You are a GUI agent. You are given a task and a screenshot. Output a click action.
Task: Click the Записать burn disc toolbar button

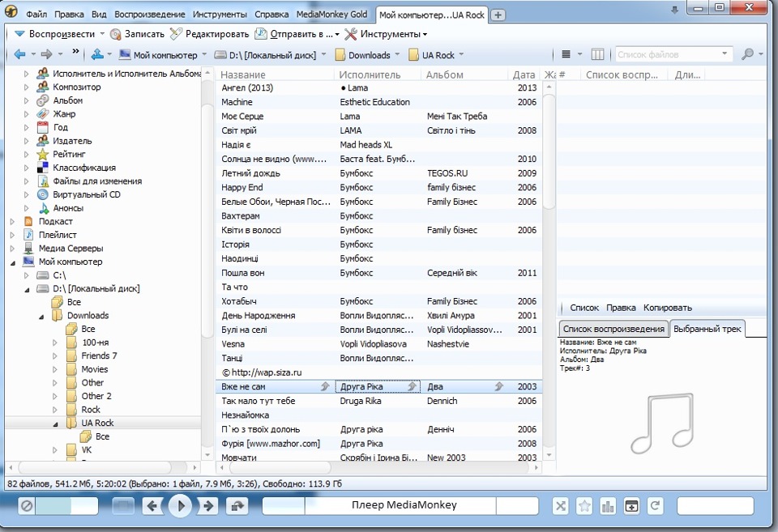pyautogui.click(x=138, y=34)
